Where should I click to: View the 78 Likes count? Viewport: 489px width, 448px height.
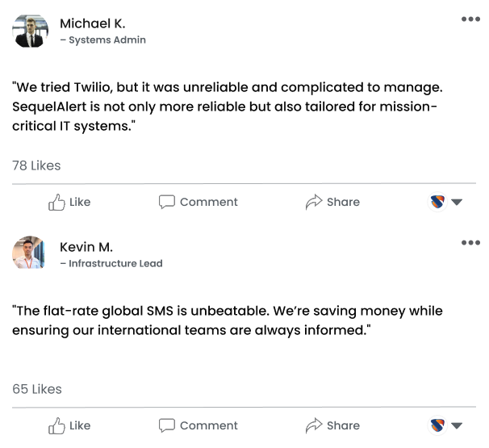(36, 165)
